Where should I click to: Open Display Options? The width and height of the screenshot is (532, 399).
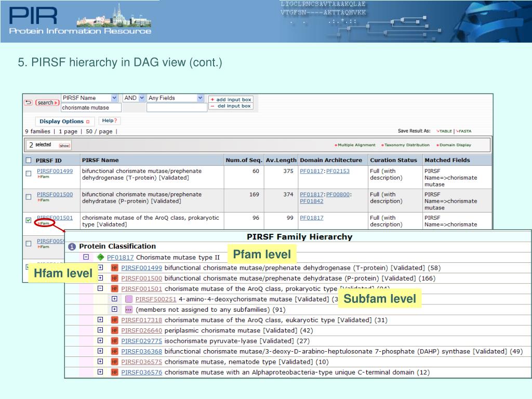(x=64, y=121)
